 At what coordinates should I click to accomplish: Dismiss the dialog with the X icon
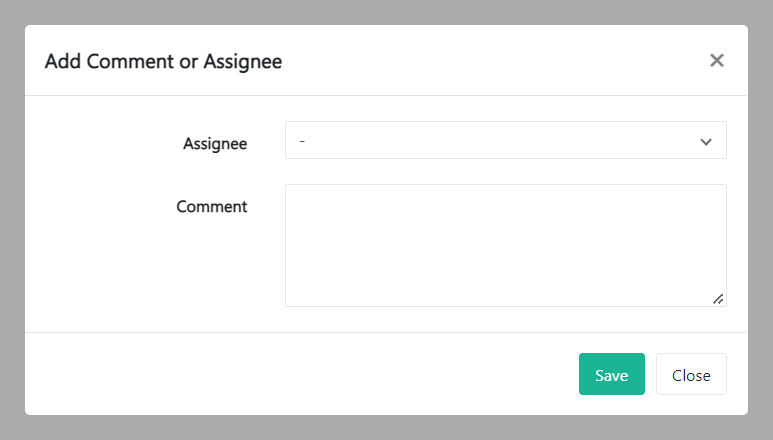[x=716, y=60]
